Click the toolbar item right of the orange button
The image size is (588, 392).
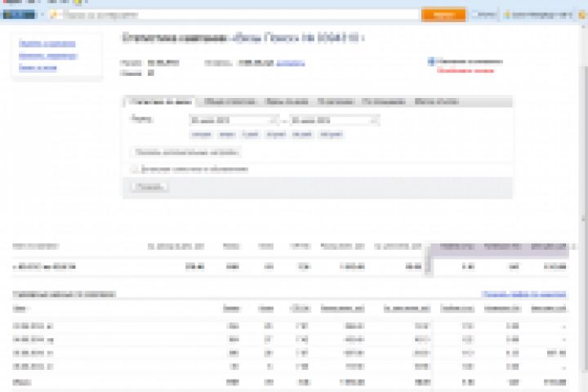tap(483, 15)
